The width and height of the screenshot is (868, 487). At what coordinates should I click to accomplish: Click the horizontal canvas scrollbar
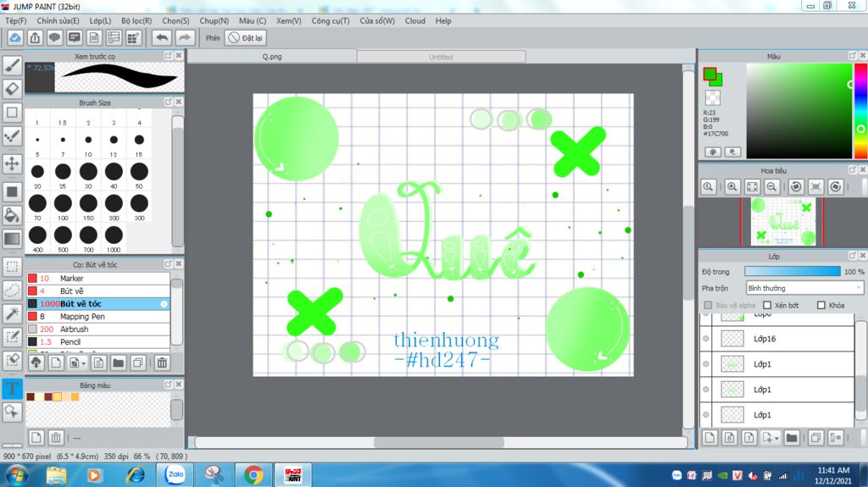tap(439, 443)
